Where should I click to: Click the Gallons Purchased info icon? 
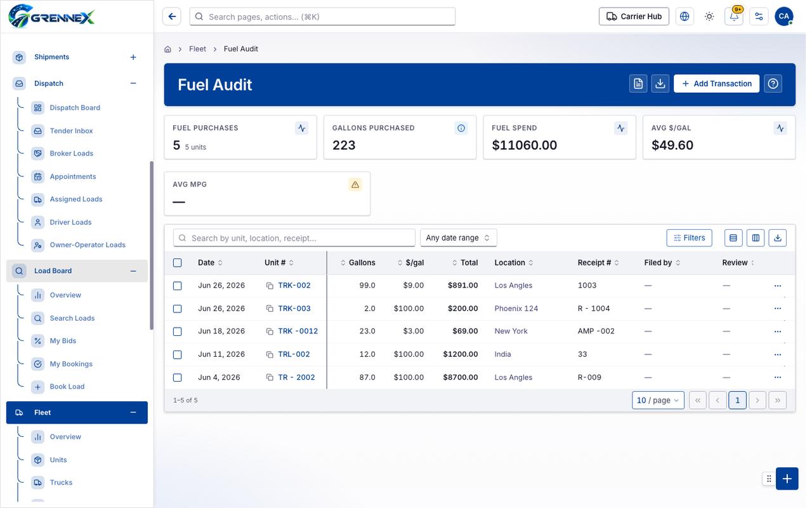pos(461,128)
